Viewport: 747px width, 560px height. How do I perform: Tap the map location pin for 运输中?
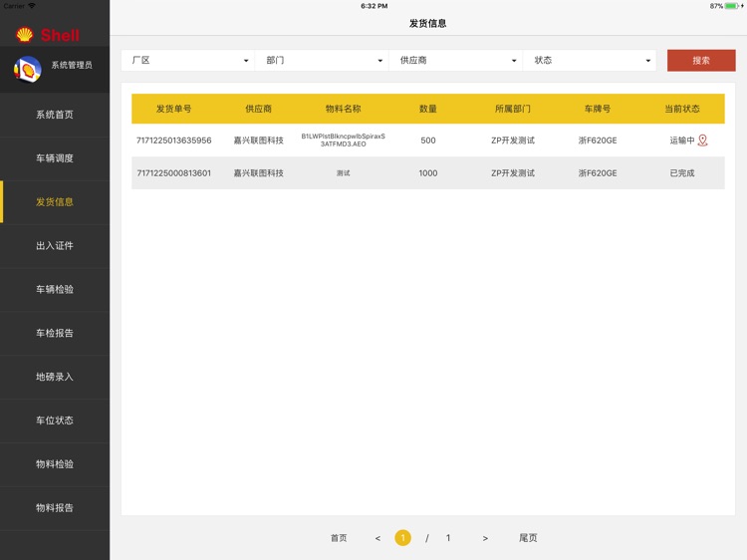[x=703, y=140]
